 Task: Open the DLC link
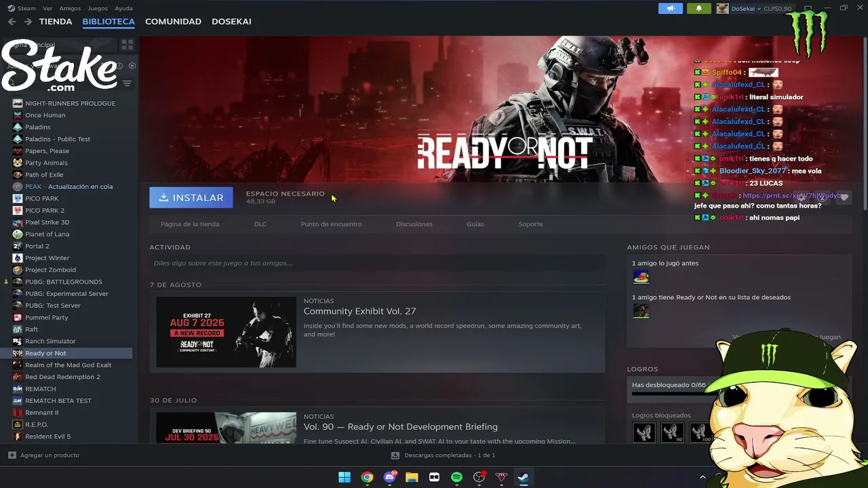click(260, 224)
